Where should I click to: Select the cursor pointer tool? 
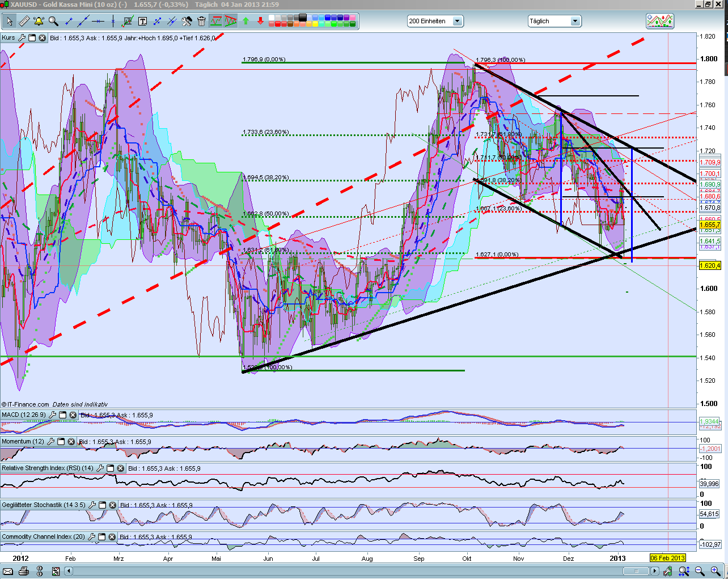click(9, 22)
